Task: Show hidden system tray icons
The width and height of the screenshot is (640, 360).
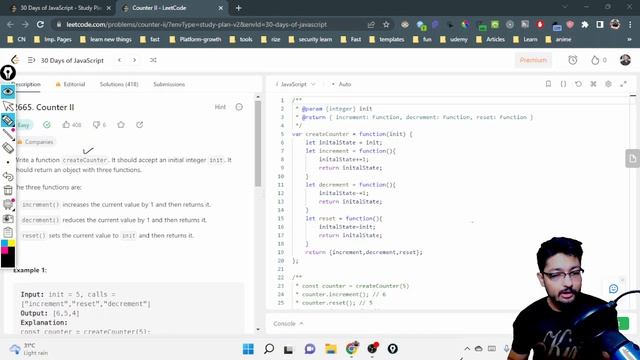Action: point(467,349)
